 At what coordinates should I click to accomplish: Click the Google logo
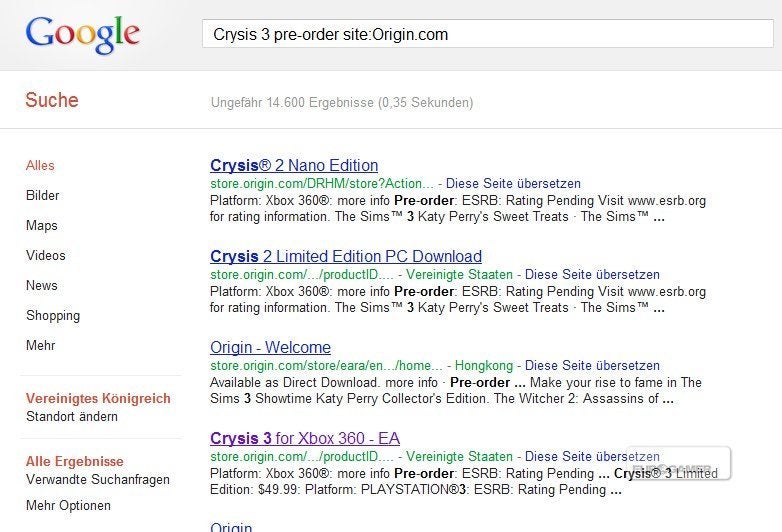pyautogui.click(x=82, y=34)
